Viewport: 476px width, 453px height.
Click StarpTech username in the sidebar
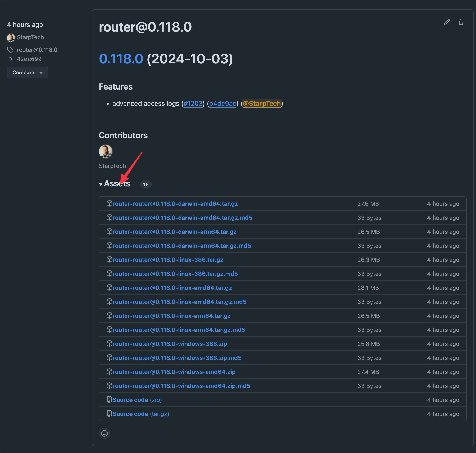click(x=30, y=37)
